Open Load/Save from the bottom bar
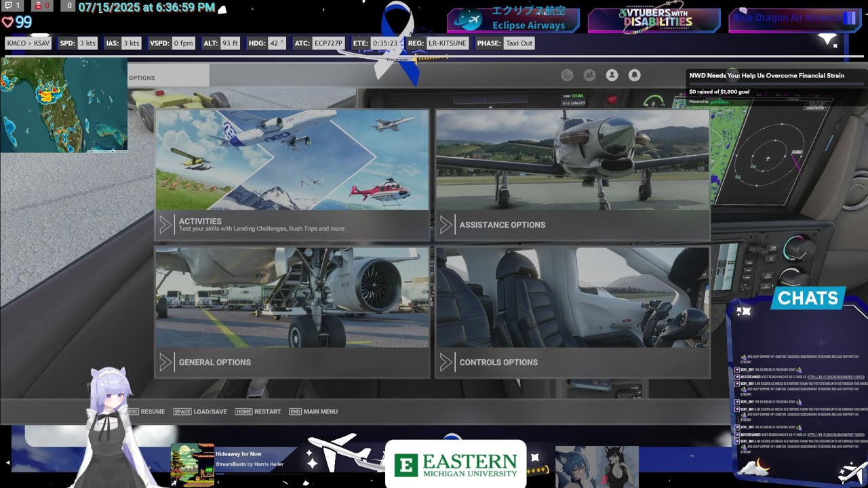The width and height of the screenshot is (868, 488). click(200, 411)
